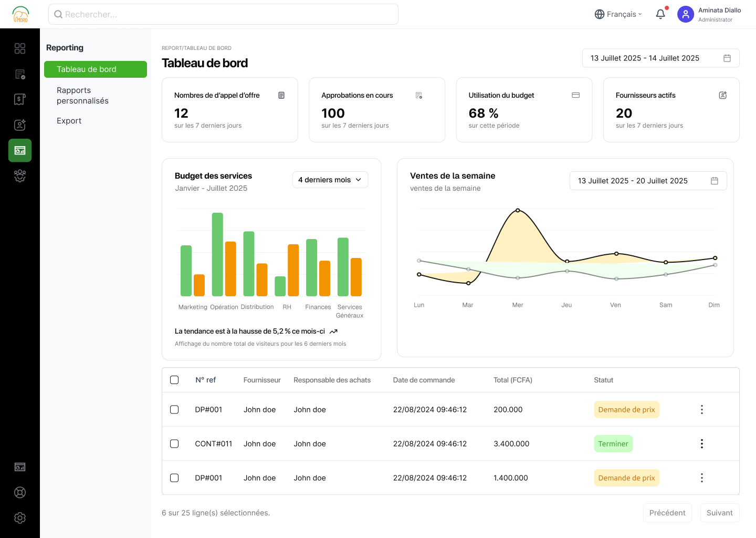Open the notifications bell
Viewport: 756px width, 538px height.
[660, 14]
